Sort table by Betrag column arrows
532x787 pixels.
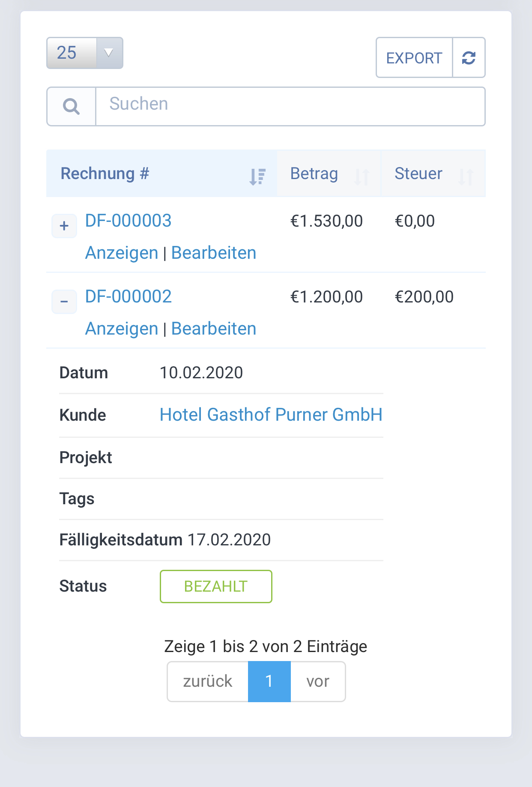point(362,176)
